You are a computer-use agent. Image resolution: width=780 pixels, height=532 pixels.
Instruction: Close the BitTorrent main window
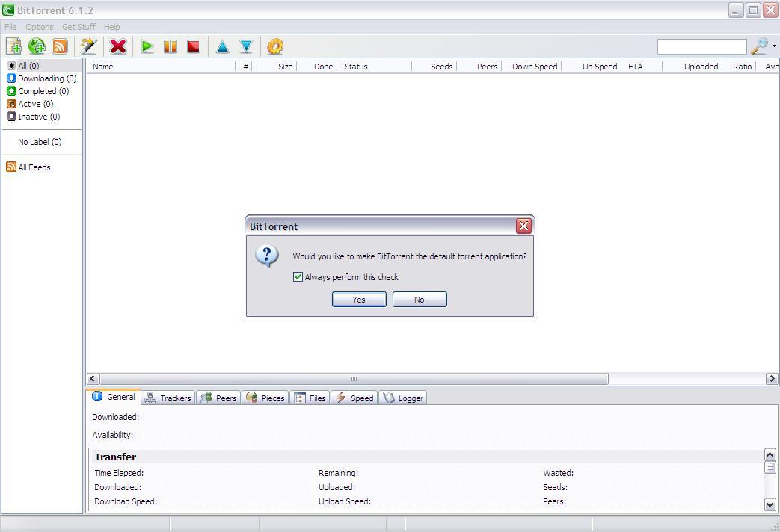coord(770,10)
